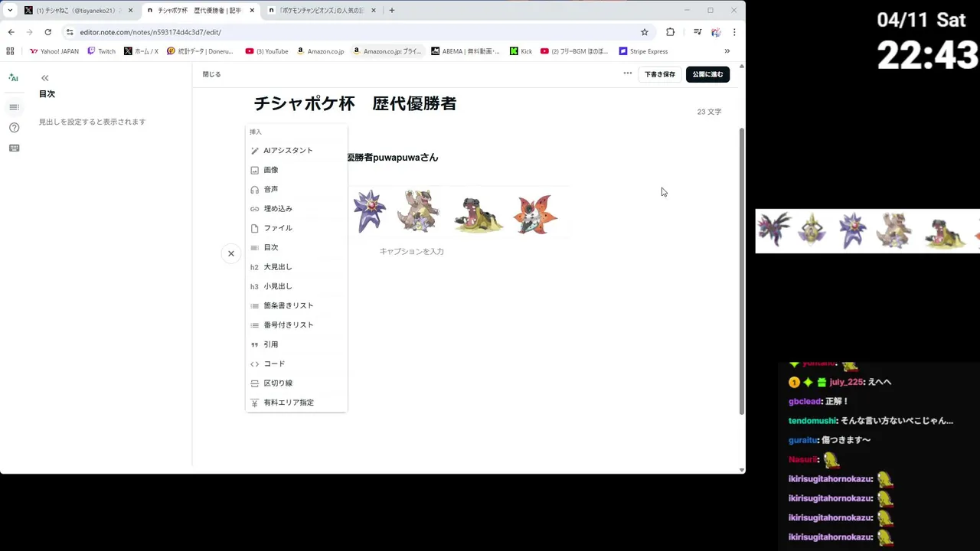Viewport: 980px width, 551px height.
Task: Click heading text 優勝者puwapuwaさん
Action: pyautogui.click(x=392, y=158)
